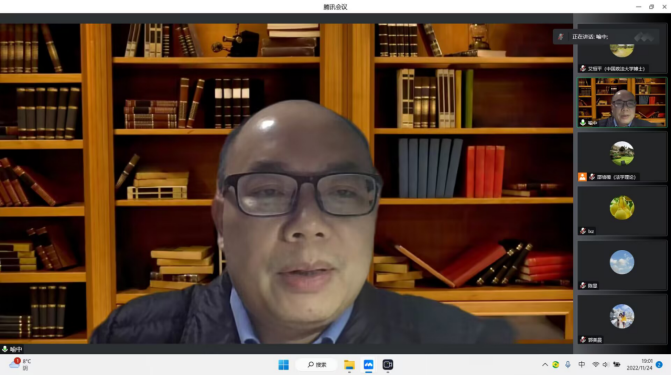Click the blue notification count badge
Screen dimensions: 672x375
pos(659,365)
